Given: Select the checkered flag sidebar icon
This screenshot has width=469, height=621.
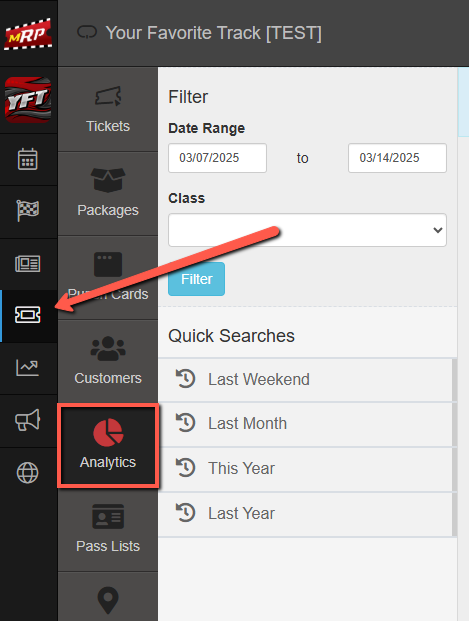Looking at the screenshot, I should point(28,210).
